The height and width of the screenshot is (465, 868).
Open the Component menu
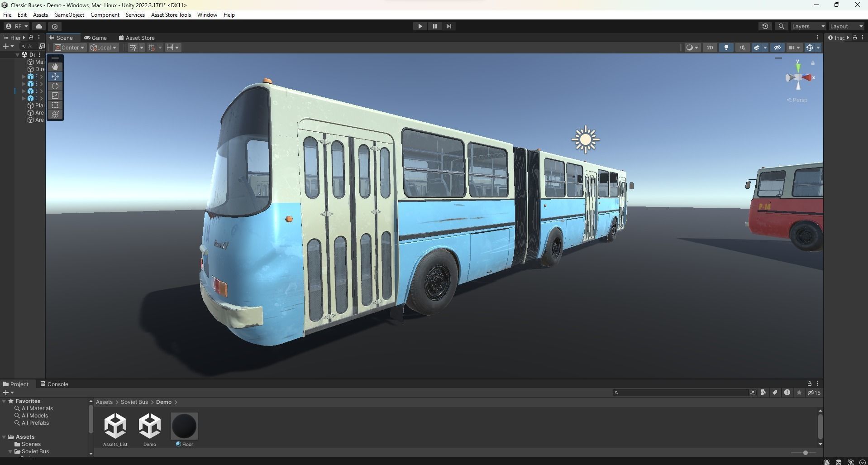coord(105,15)
